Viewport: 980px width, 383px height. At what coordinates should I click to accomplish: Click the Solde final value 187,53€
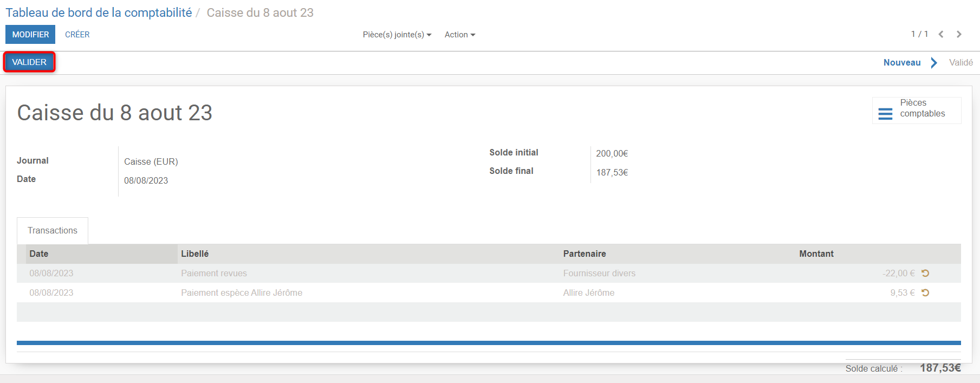(x=612, y=173)
